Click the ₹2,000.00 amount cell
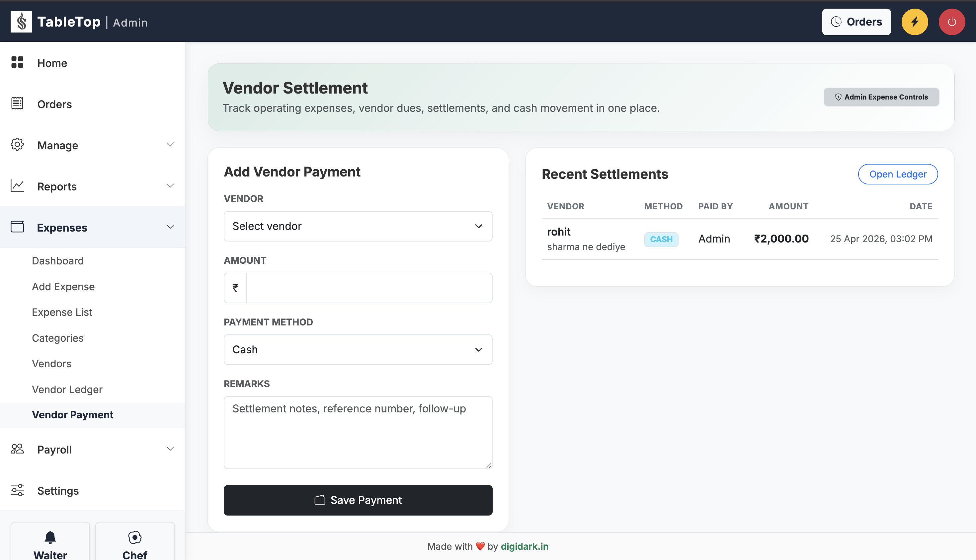 (781, 239)
